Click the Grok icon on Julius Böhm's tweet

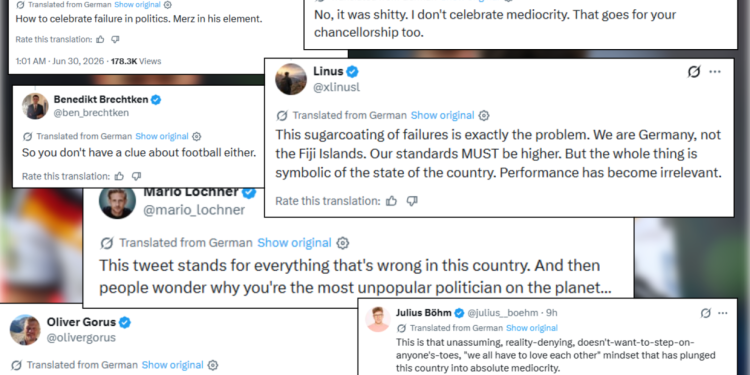pyautogui.click(x=706, y=313)
